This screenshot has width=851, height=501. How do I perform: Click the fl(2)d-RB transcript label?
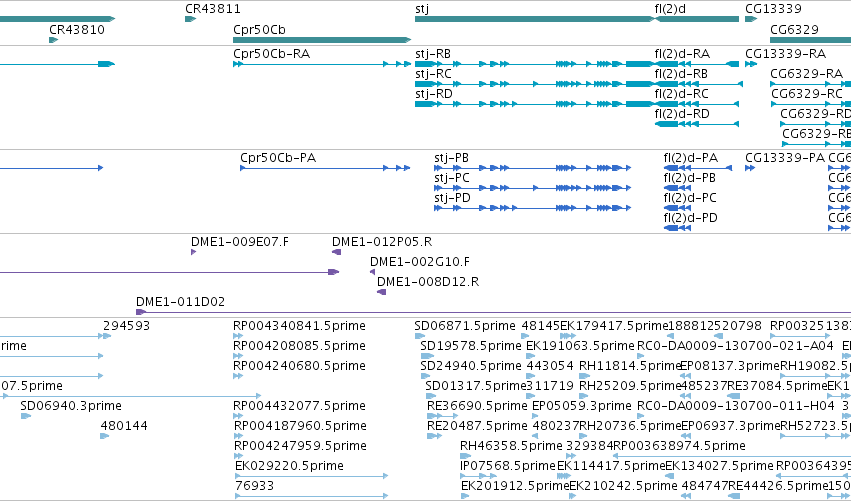[681, 74]
